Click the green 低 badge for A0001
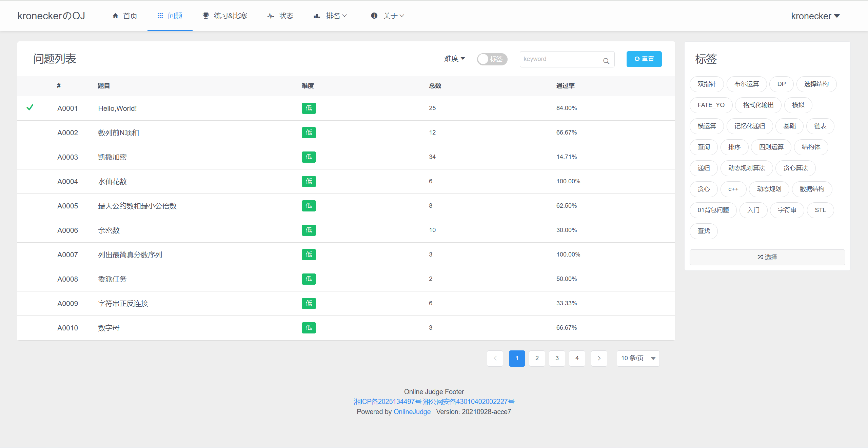 [309, 108]
